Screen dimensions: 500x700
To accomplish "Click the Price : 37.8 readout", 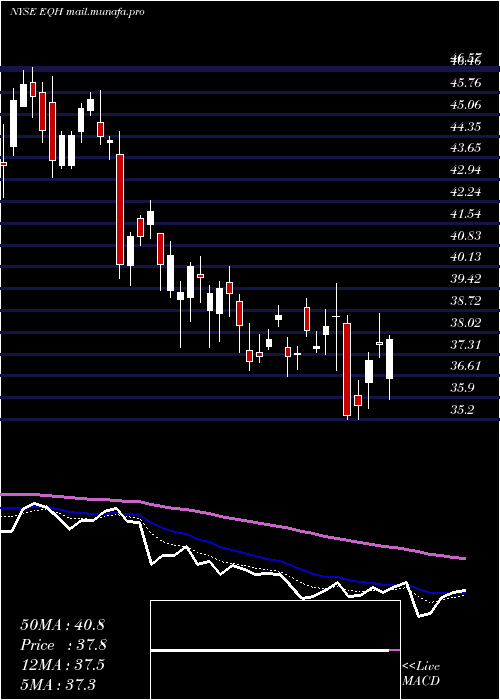I will (63, 645).
